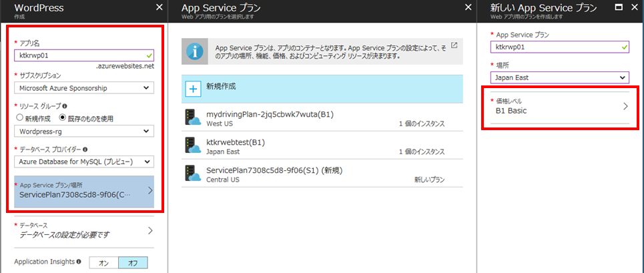Click server icon beside ServicePlan7308c5d8-9f06
Image resolution: width=644 pixels, height=273 pixels.
[193, 174]
